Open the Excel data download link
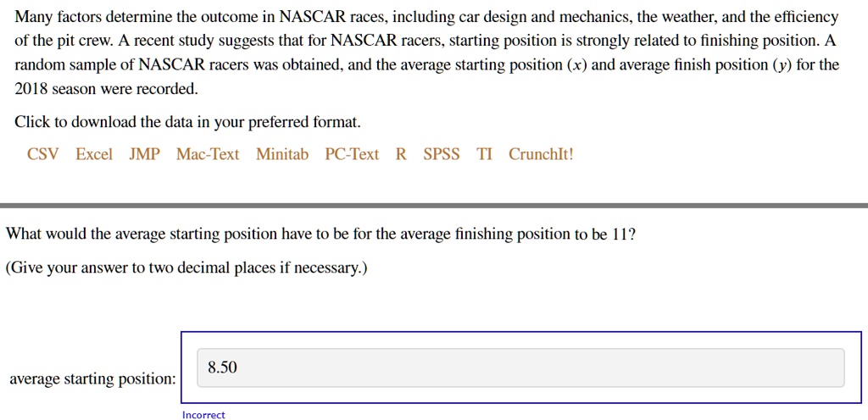The image size is (868, 420). pos(93,154)
